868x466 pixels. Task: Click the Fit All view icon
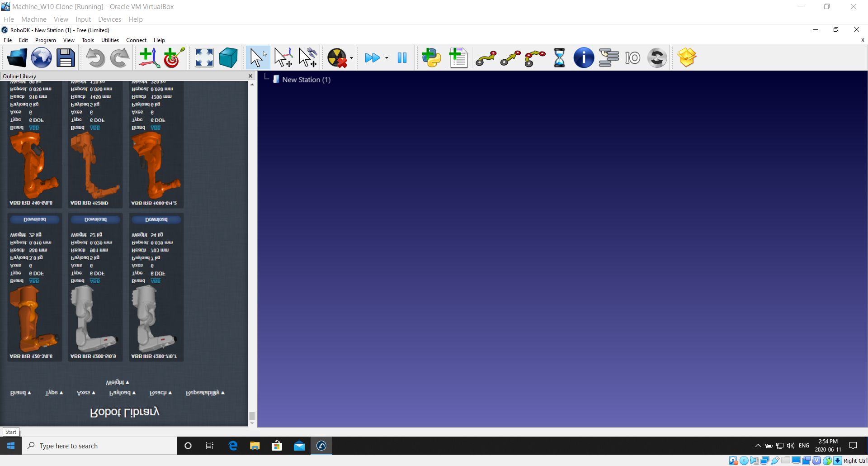[204, 58]
